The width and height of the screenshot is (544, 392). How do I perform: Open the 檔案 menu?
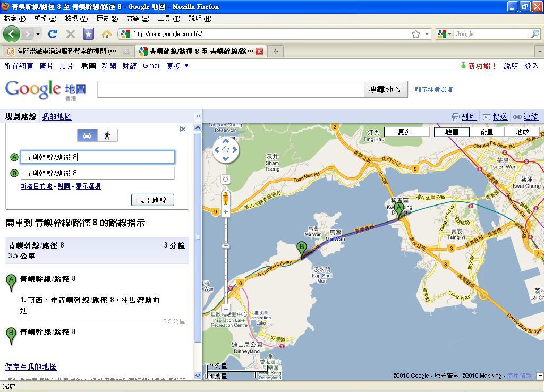(14, 19)
